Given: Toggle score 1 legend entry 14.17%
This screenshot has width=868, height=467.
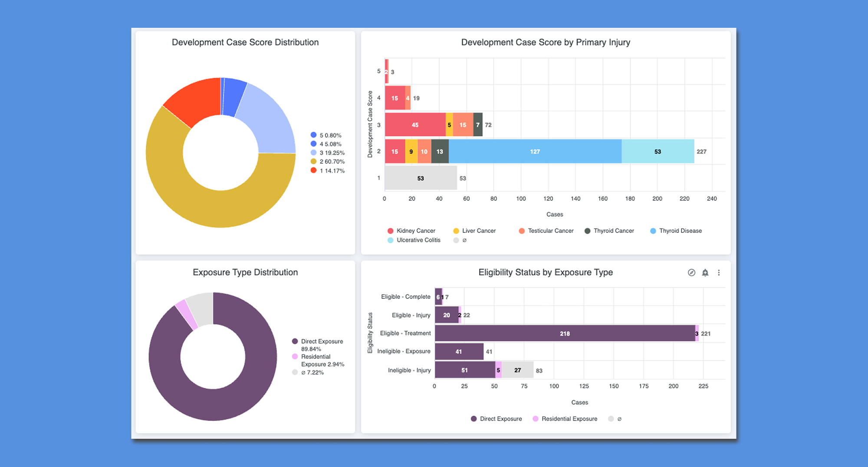Looking at the screenshot, I should click(x=328, y=170).
